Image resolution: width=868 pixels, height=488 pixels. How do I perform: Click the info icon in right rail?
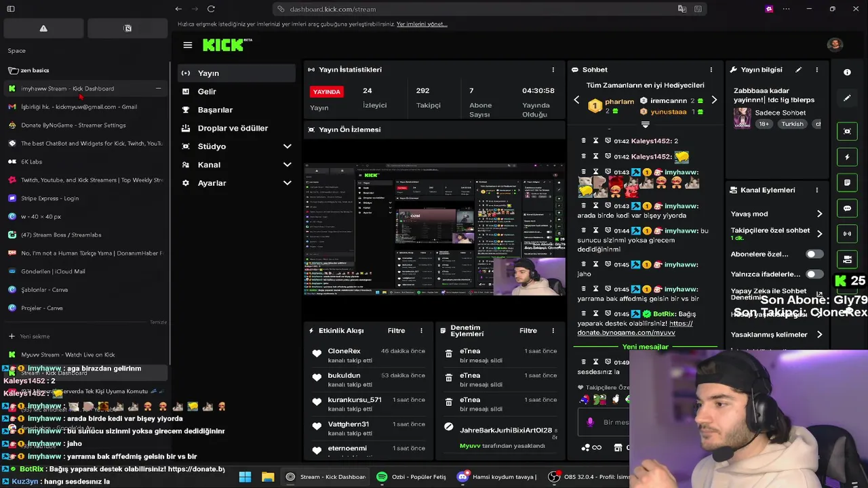(x=847, y=72)
